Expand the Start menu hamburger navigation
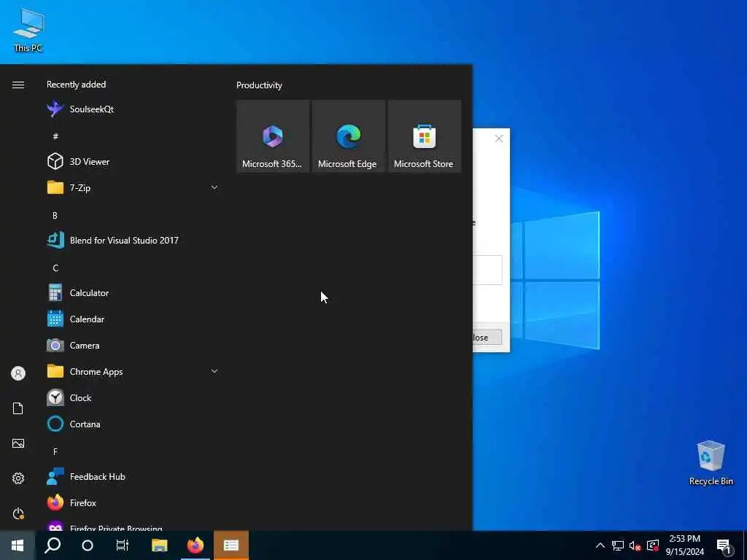747x560 pixels. pos(18,85)
